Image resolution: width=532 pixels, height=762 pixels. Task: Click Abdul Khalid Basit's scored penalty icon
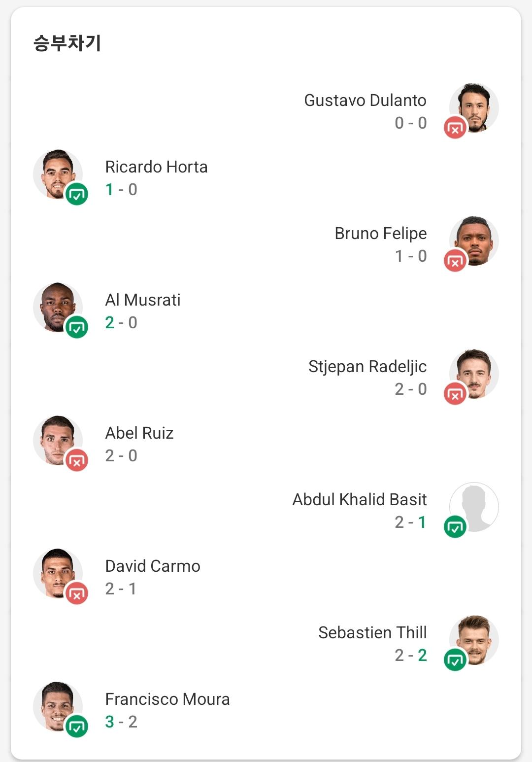[455, 527]
